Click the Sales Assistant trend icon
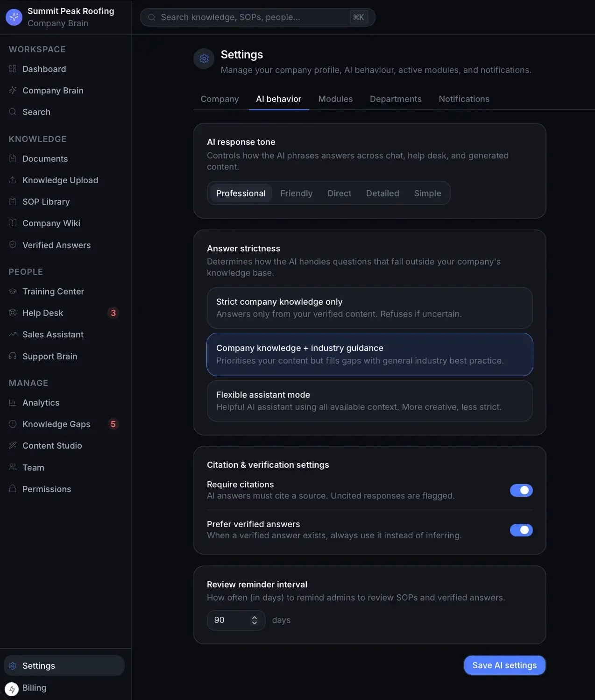 click(13, 335)
